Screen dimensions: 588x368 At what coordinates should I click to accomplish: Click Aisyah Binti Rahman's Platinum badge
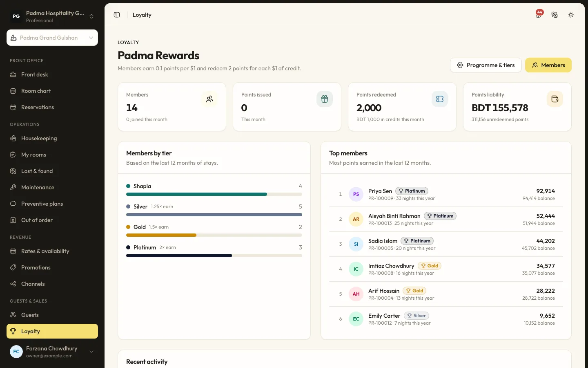coord(440,216)
